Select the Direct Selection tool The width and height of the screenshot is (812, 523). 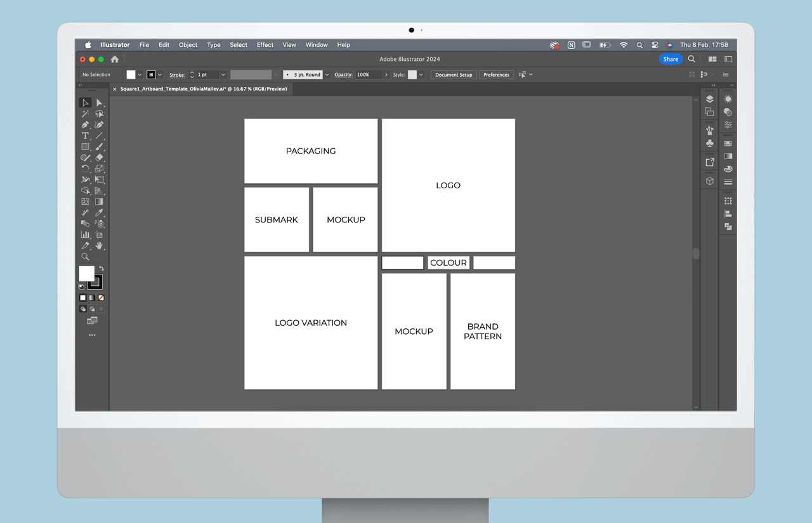tap(99, 103)
